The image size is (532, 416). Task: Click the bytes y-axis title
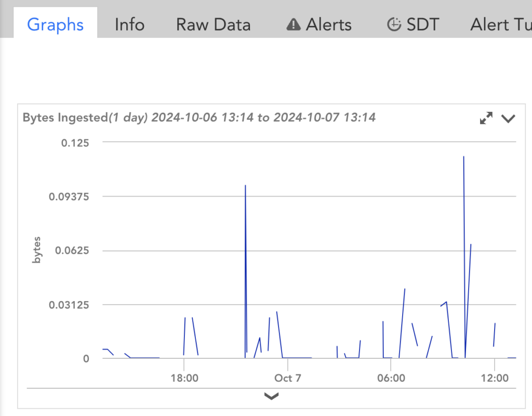click(x=36, y=250)
